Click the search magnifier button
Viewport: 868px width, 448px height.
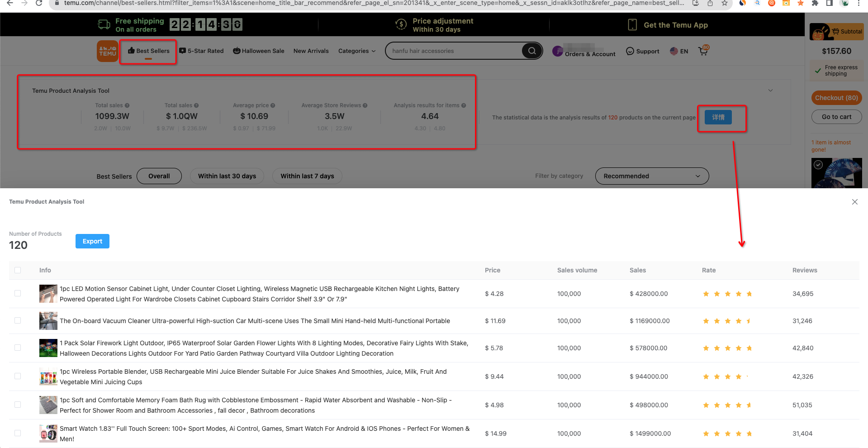pyautogui.click(x=532, y=51)
